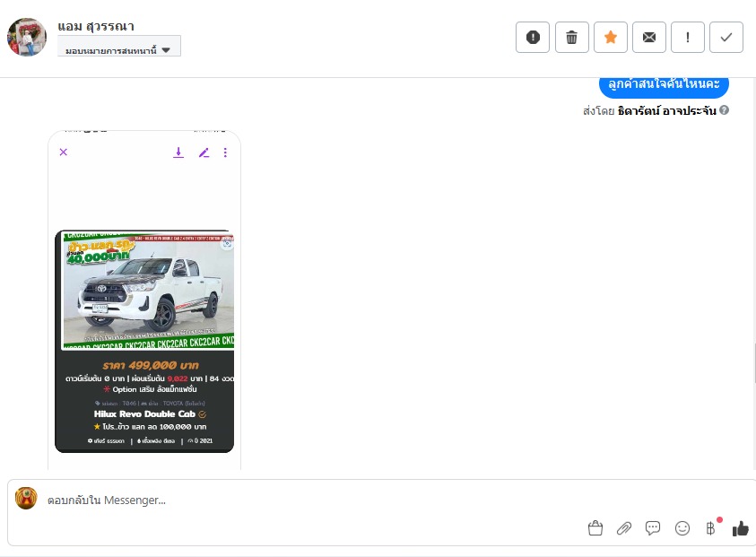This screenshot has width=756, height=557.
Task: Mark conversation unread with envelope icon
Action: 649,37
